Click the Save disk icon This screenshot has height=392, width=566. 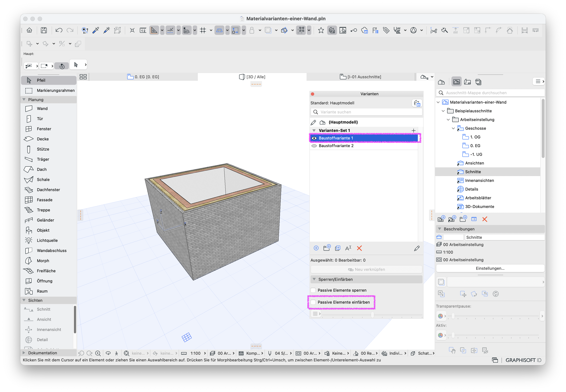44,30
